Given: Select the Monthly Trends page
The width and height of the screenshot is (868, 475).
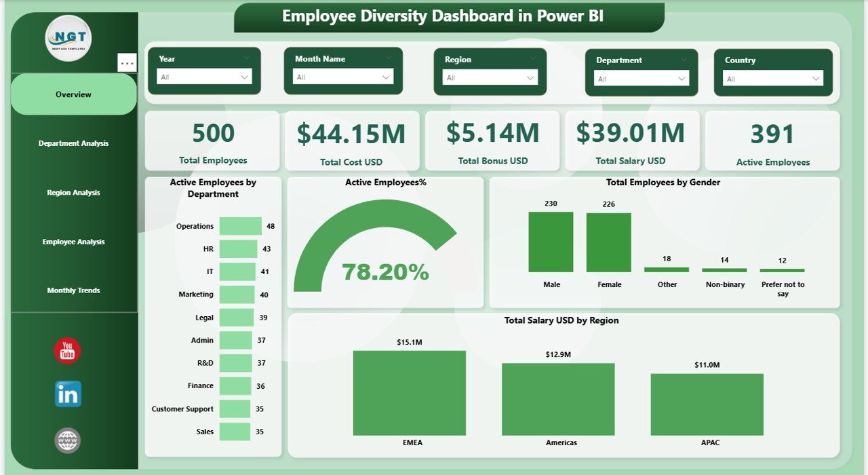Looking at the screenshot, I should tap(73, 290).
